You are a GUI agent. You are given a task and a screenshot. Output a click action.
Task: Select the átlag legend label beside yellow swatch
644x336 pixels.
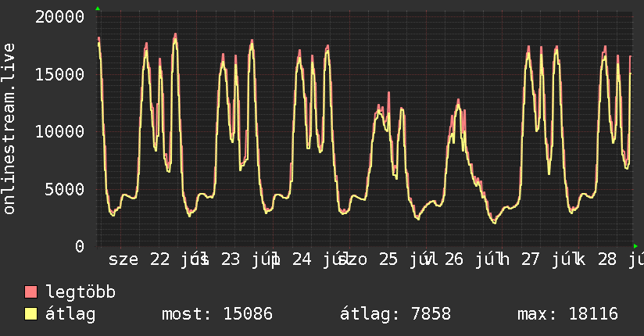[70, 314]
